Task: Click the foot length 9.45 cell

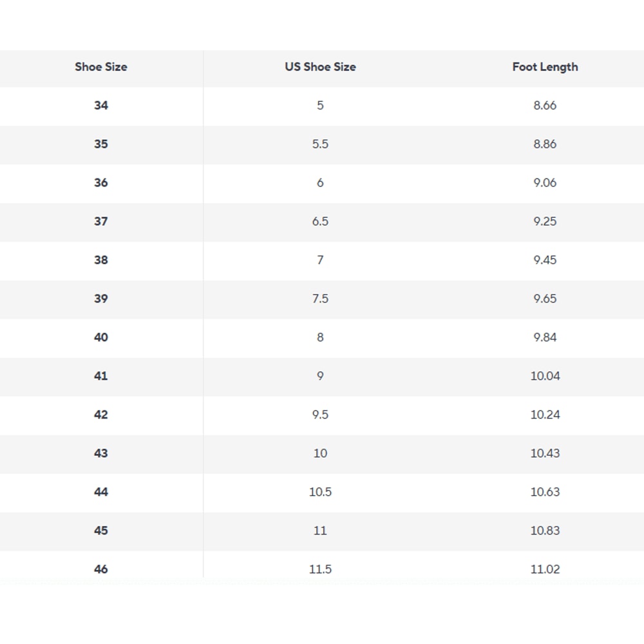Action: pyautogui.click(x=545, y=260)
